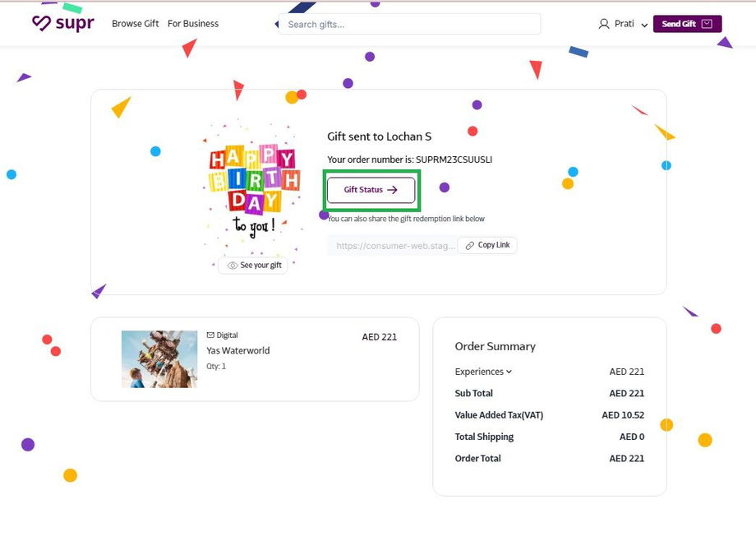
Task: Open the Yas Waterworld product thumbnail
Action: [159, 359]
